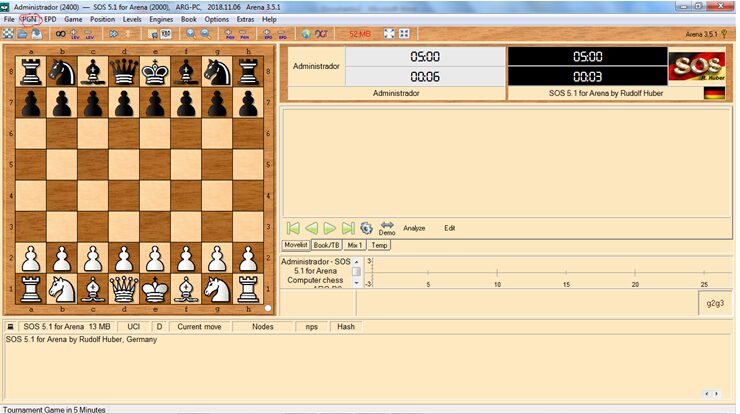Click the 52 MB memory indicator
The width and height of the screenshot is (740, 414).
360,34
